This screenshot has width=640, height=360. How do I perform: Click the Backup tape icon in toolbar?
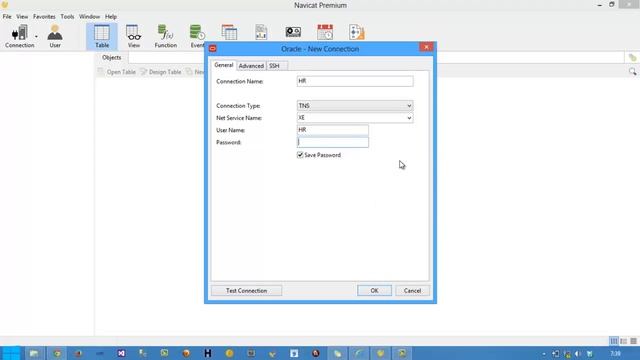293,32
